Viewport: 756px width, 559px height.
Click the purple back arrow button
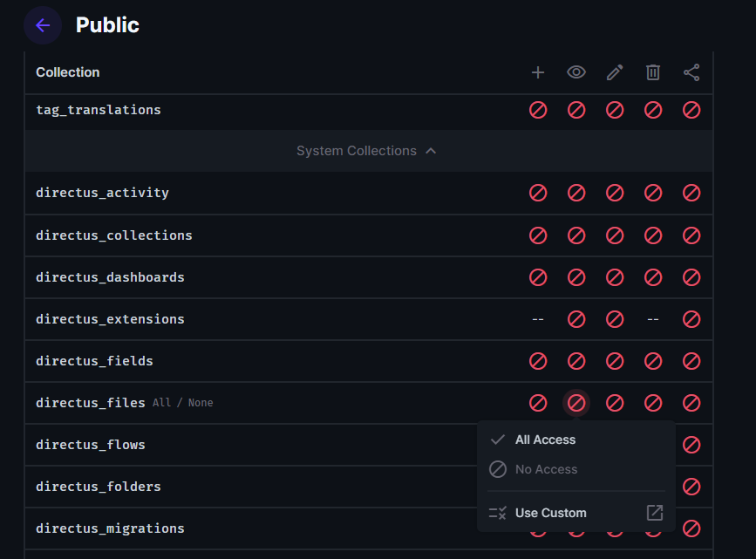[43, 25]
